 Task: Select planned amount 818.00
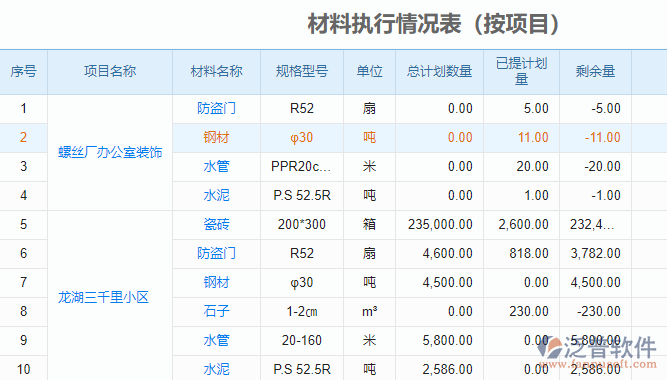click(529, 253)
